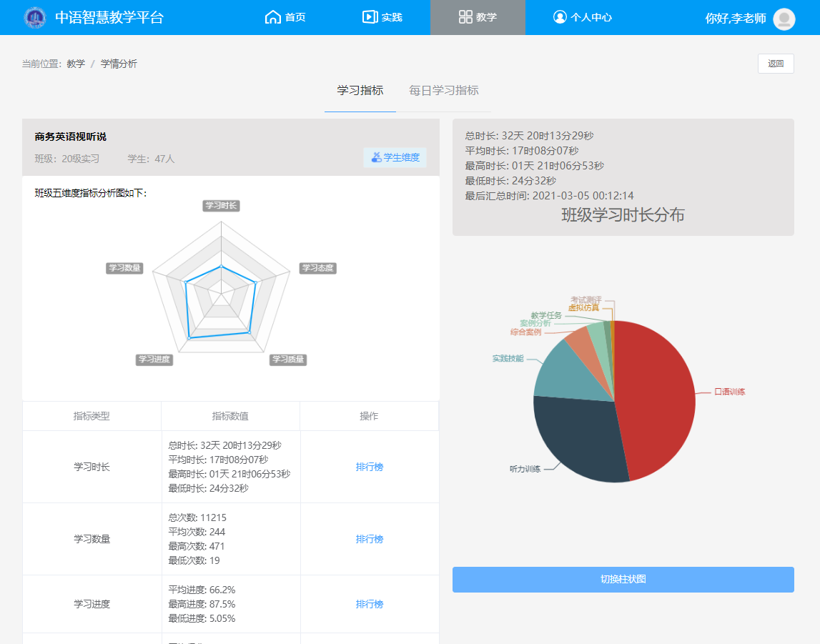The height and width of the screenshot is (644, 820).
Task: Click the personal center user icon
Action: [x=560, y=17]
